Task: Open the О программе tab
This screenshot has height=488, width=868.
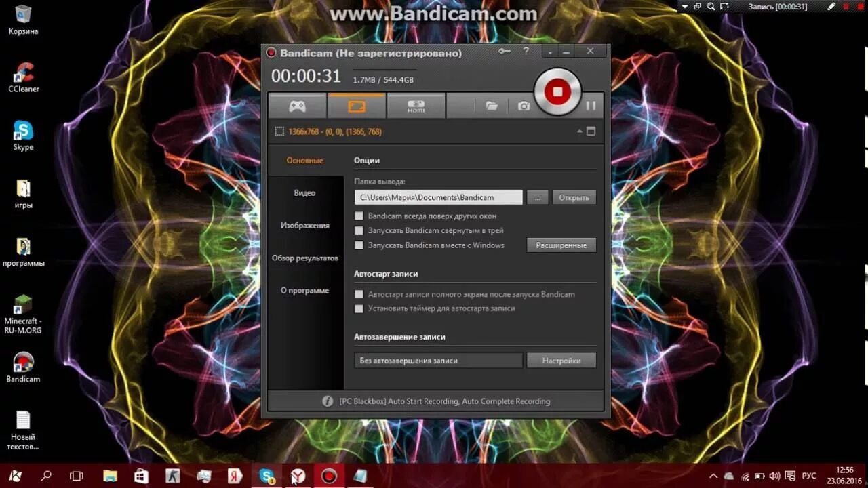Action: coord(305,291)
